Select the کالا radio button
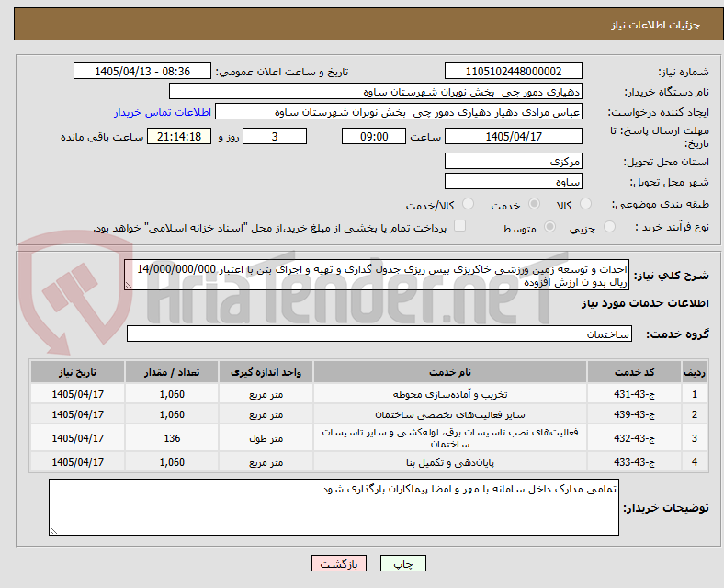The width and height of the screenshot is (724, 588). click(x=585, y=204)
